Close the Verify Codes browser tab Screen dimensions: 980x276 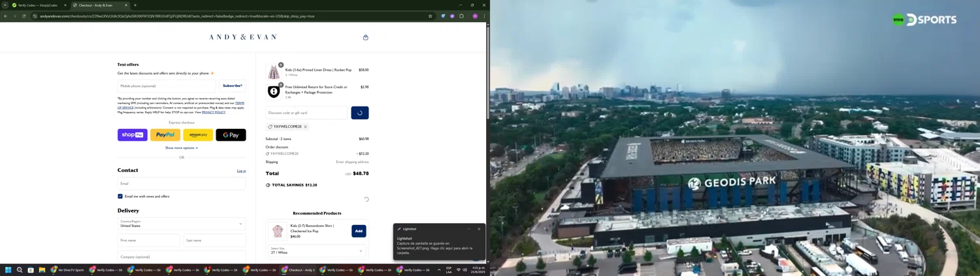[65, 5]
